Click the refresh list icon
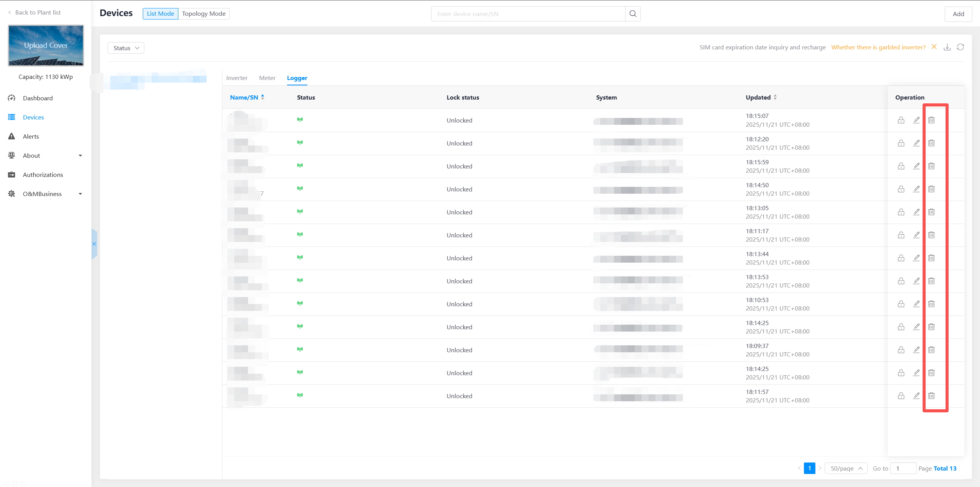980x487 pixels. tap(960, 47)
